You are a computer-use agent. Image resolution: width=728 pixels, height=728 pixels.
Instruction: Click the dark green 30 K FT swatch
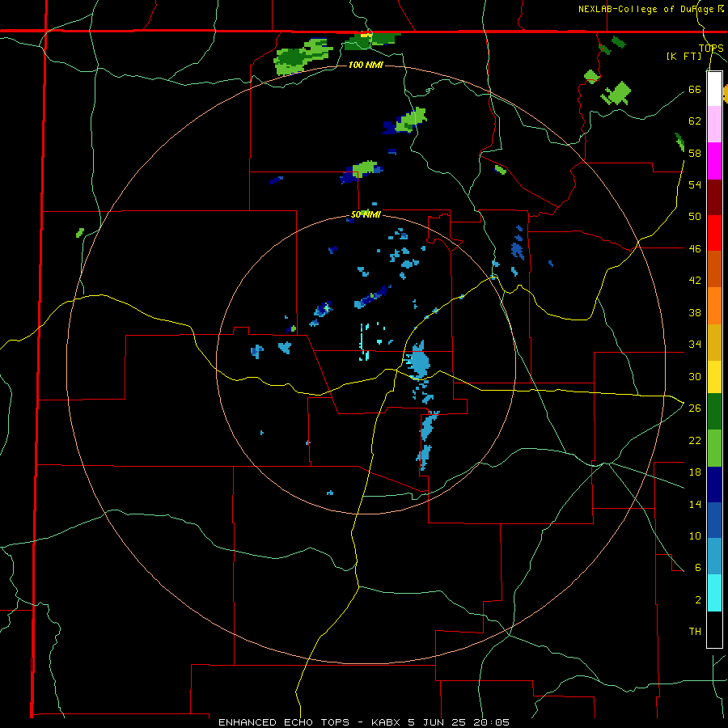[714, 412]
